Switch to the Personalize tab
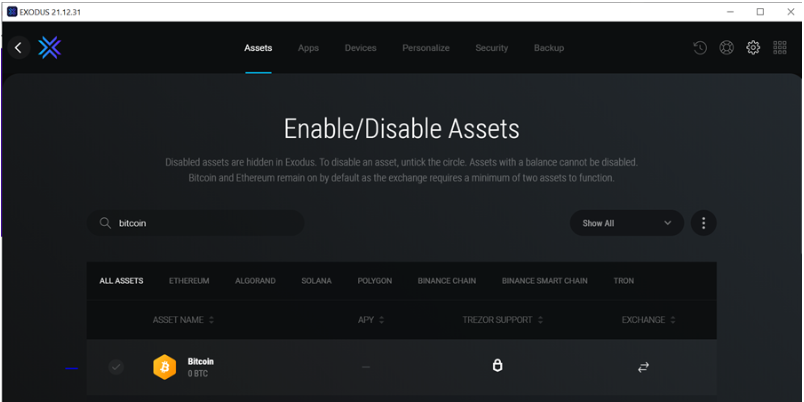Image resolution: width=804 pixels, height=402 pixels. click(x=426, y=48)
